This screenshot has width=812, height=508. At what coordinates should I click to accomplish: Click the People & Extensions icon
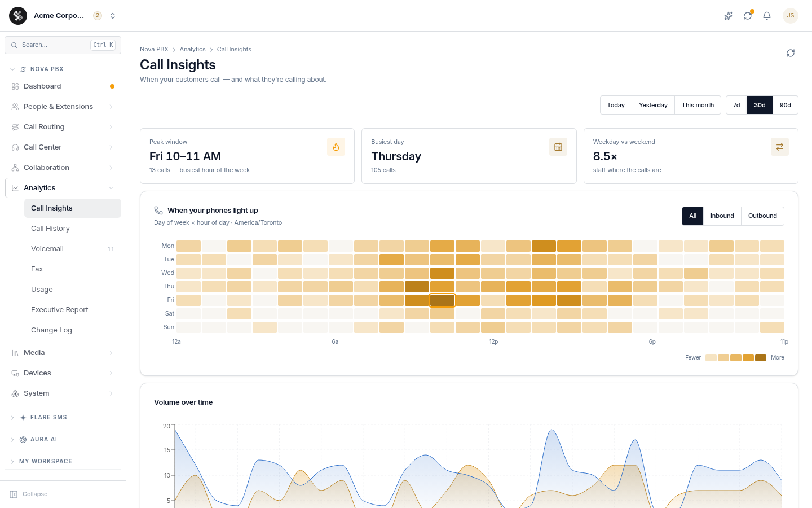click(15, 107)
